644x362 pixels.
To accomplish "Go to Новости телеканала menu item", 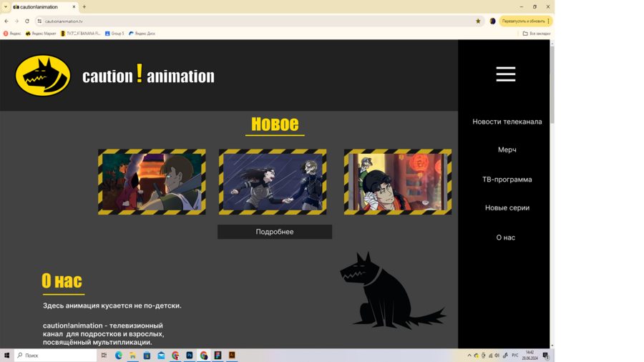I will (x=507, y=122).
